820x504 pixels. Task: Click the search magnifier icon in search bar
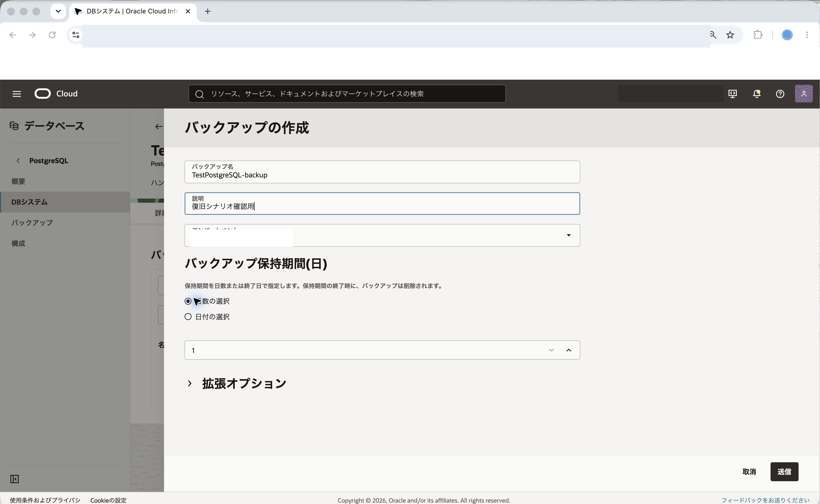pos(199,94)
